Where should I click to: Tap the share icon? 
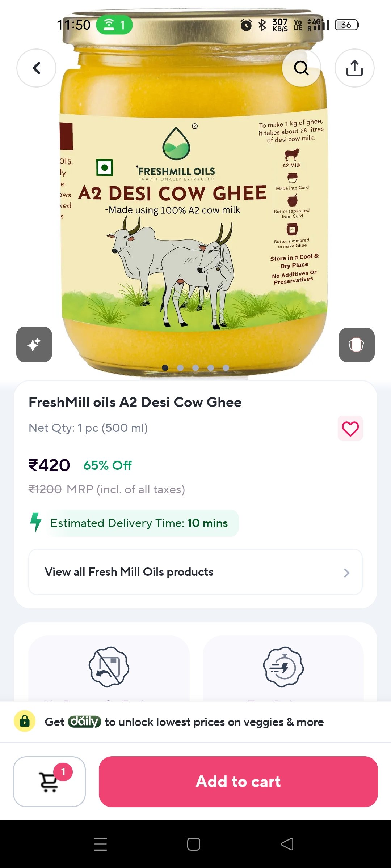coord(354,68)
